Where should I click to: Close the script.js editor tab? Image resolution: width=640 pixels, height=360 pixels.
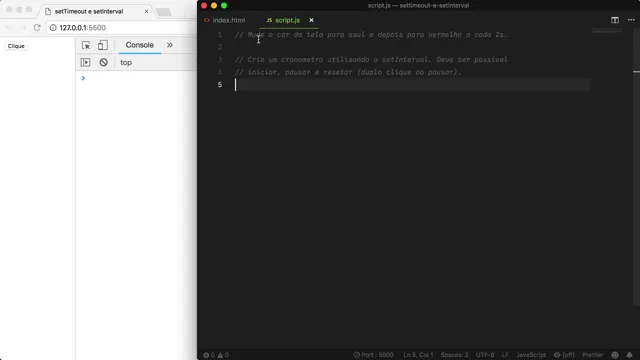click(x=311, y=20)
